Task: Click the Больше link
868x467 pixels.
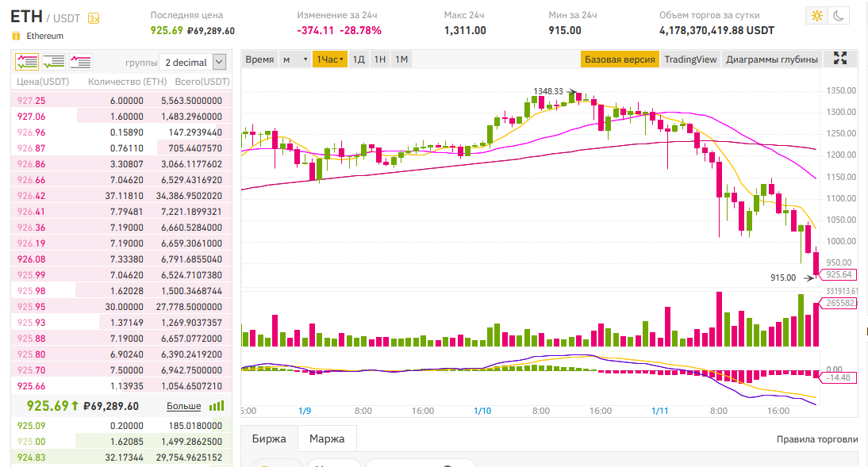Action: [x=183, y=406]
